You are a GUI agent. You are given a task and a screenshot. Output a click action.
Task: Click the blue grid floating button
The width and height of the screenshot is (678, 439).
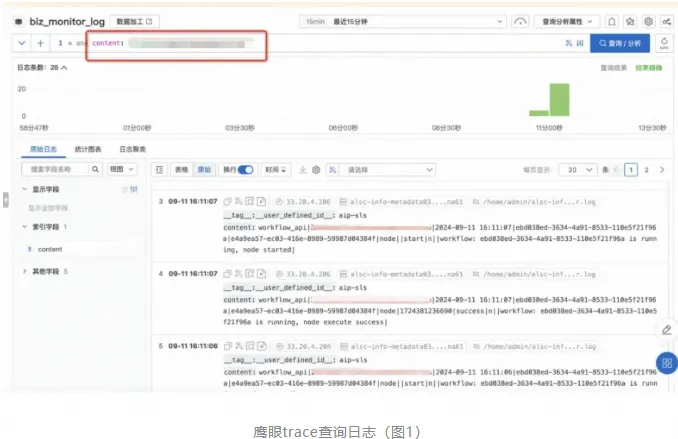pos(667,363)
